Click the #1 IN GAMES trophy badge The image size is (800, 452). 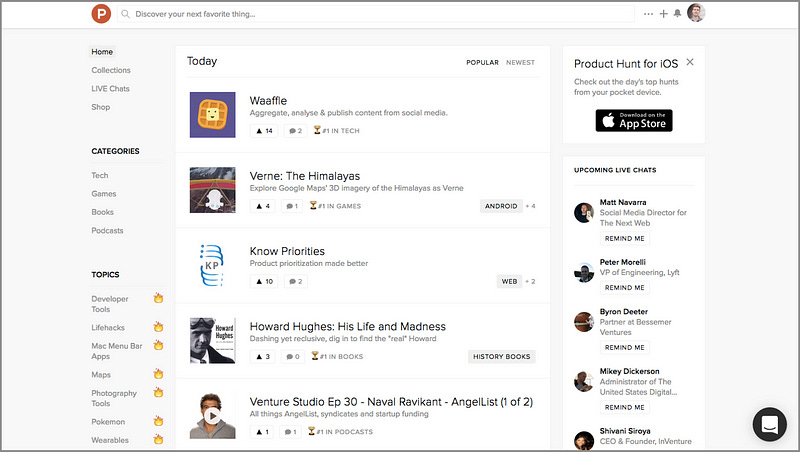[x=335, y=206]
